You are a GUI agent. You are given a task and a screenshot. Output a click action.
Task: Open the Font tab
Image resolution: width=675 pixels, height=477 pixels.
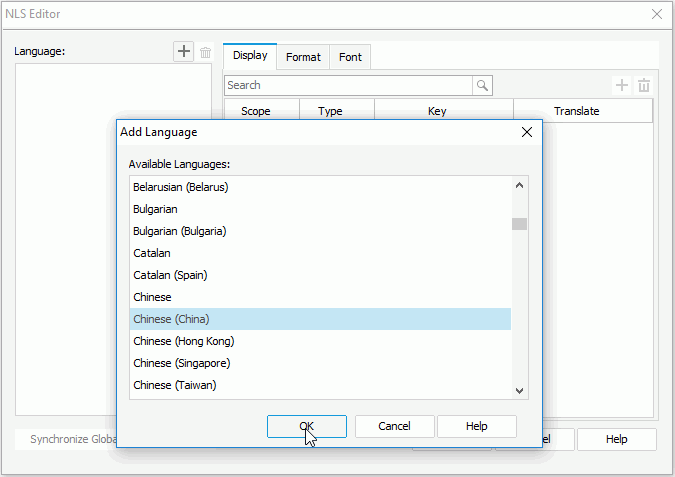[x=350, y=57]
